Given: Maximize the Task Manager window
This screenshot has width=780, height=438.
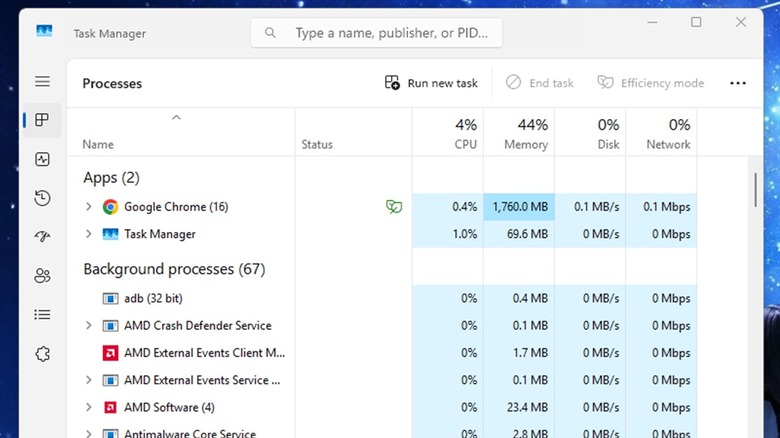Looking at the screenshot, I should coord(696,22).
